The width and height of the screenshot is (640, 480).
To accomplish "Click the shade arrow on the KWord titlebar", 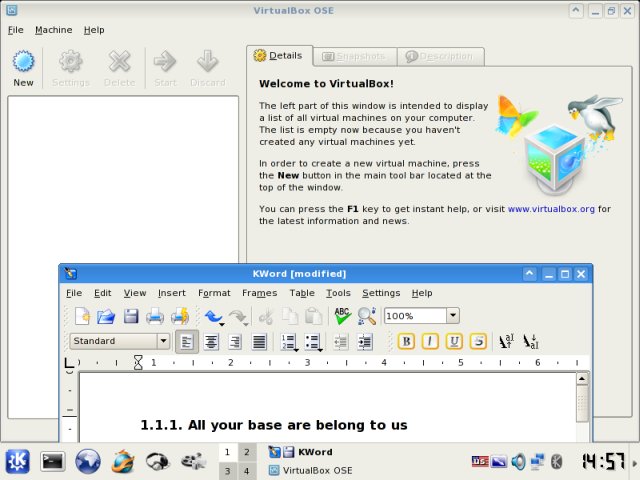I will [x=529, y=273].
